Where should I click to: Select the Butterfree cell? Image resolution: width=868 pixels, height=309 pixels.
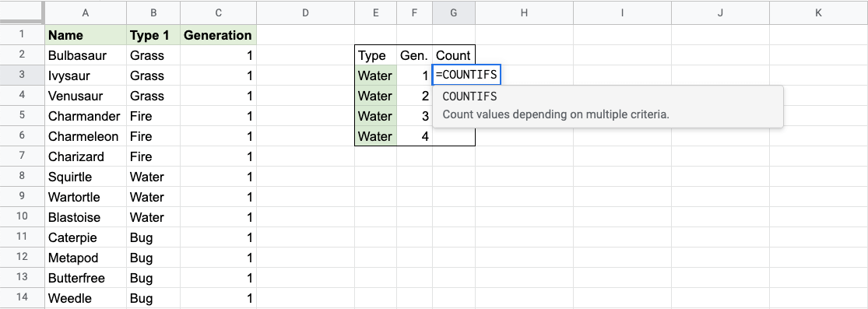(x=86, y=278)
